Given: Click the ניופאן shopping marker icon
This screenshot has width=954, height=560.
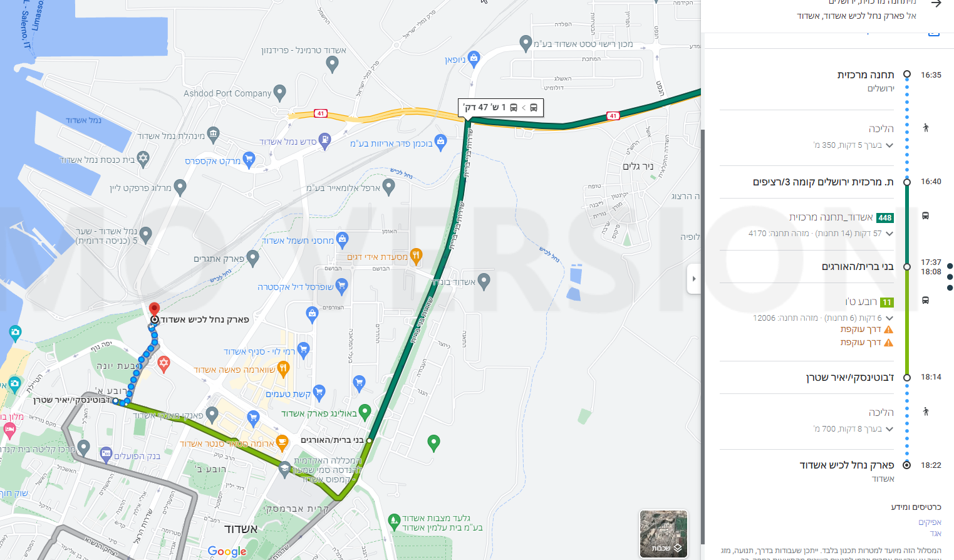Looking at the screenshot, I should coord(474,59).
